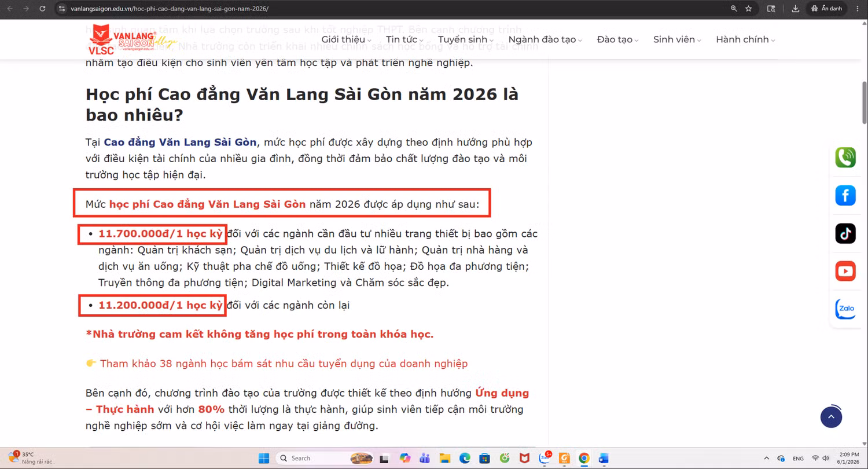868x469 pixels.
Task: Open Microsoft Store on the taskbar
Action: (484, 458)
